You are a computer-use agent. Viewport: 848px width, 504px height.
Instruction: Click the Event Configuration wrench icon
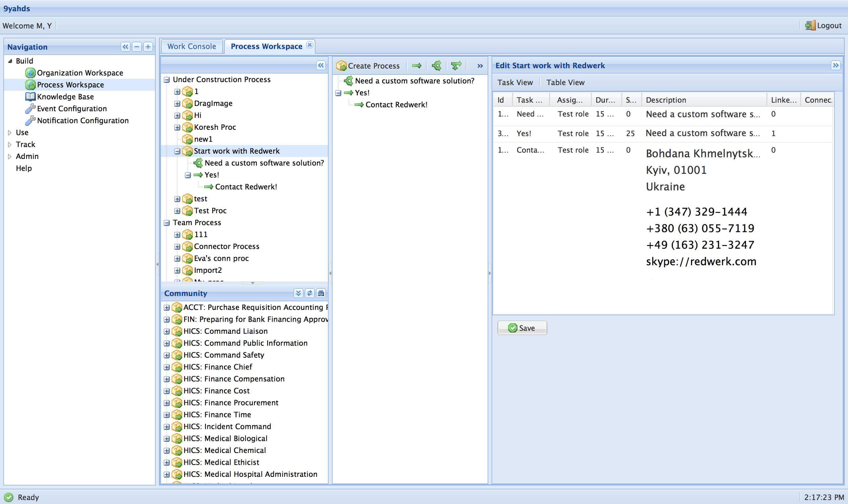coord(30,108)
